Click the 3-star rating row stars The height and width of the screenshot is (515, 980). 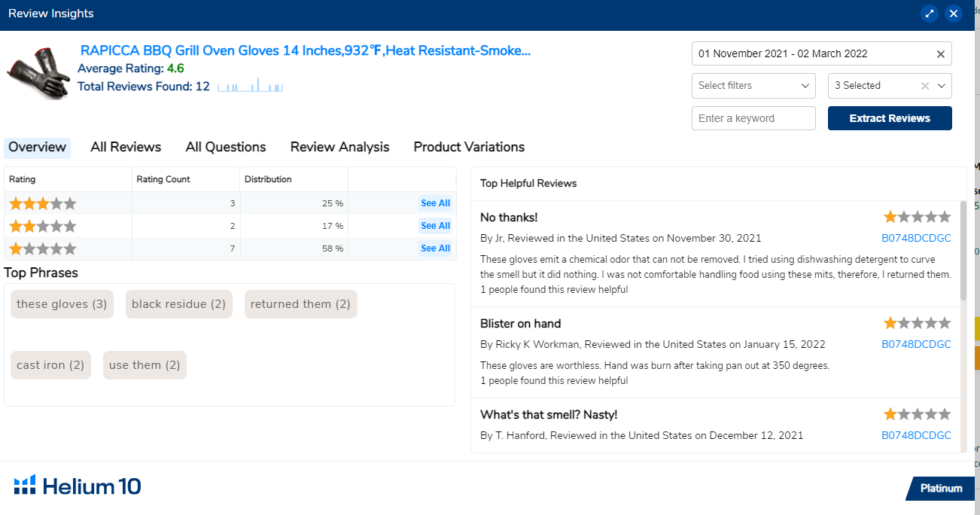point(43,203)
